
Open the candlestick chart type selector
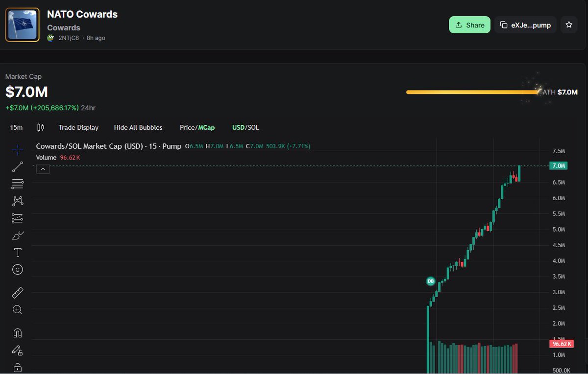41,127
